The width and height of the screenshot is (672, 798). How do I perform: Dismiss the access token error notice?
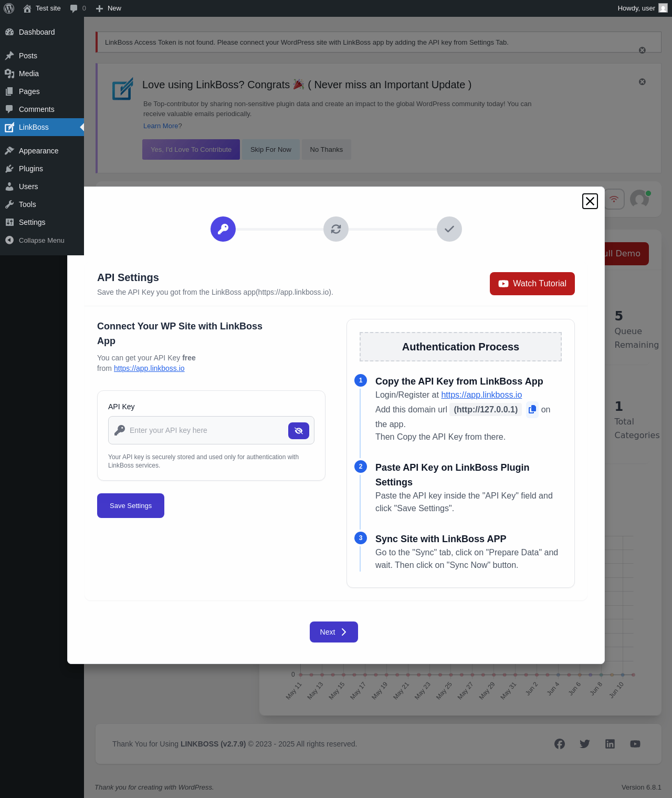(x=642, y=50)
